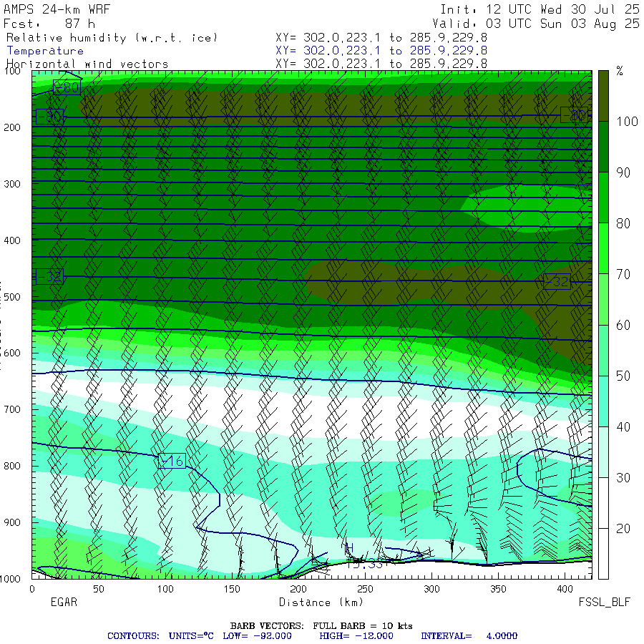Select the 'Horizontal wind vectors' label

pyautogui.click(x=87, y=64)
